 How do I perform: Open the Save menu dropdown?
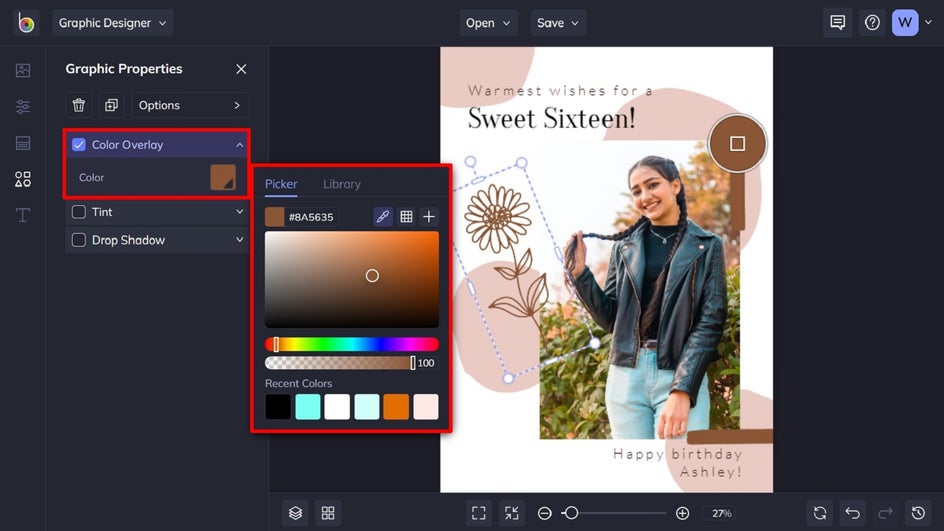558,23
